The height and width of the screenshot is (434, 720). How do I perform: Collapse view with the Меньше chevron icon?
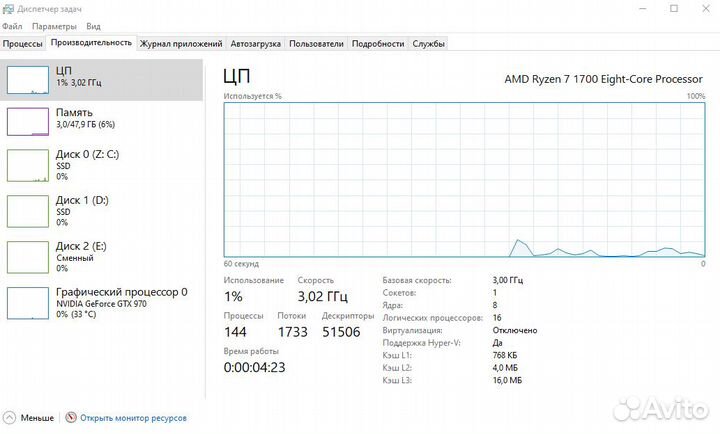tap(9, 417)
